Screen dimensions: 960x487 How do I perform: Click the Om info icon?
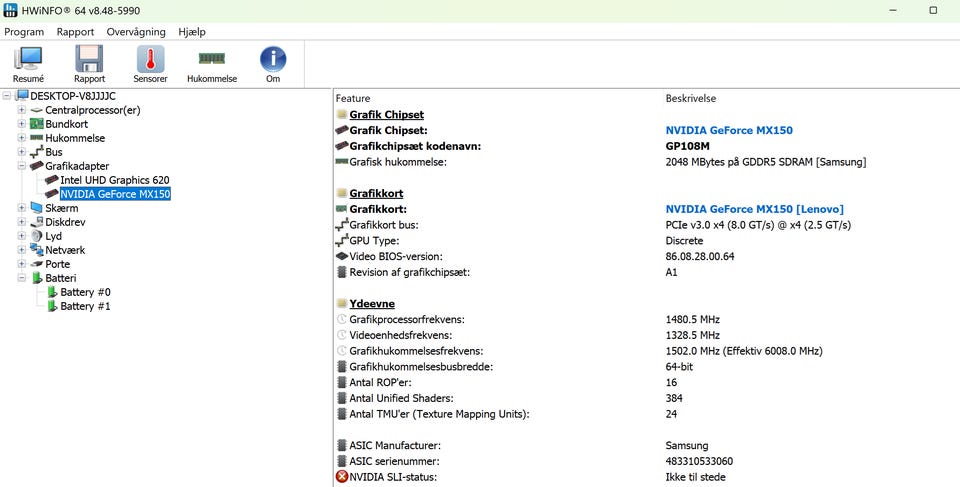[273, 59]
